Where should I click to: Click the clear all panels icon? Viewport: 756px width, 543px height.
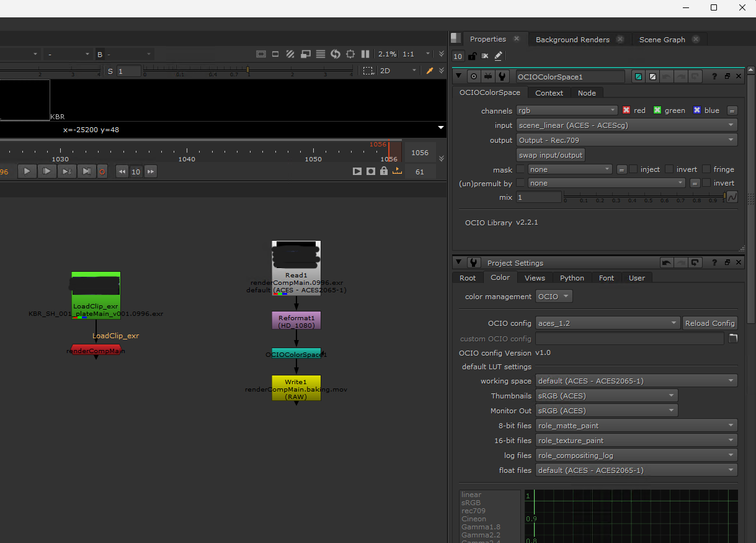tap(485, 56)
